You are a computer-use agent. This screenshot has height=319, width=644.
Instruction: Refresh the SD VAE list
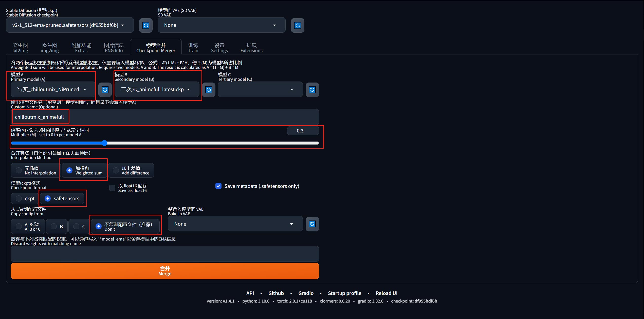pos(298,25)
